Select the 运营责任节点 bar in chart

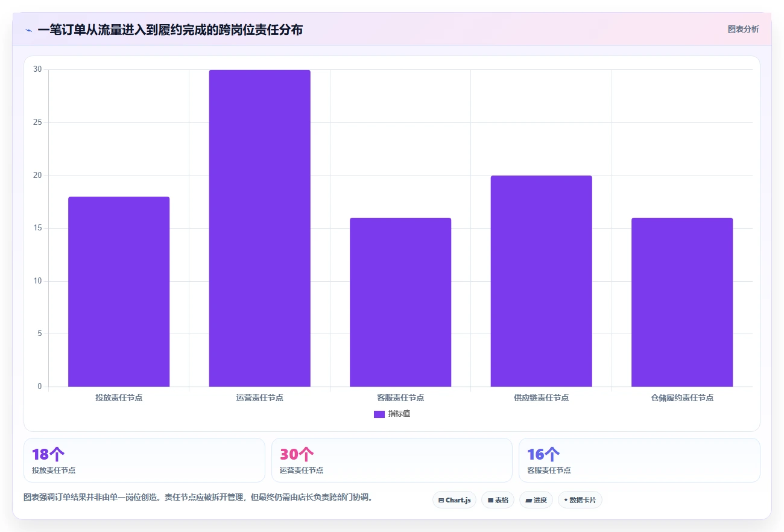point(259,228)
